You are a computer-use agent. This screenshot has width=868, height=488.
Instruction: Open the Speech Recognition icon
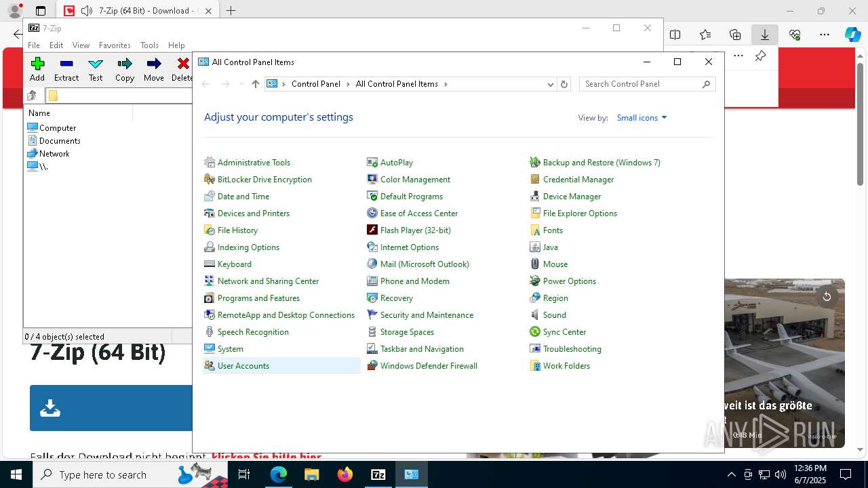(210, 332)
